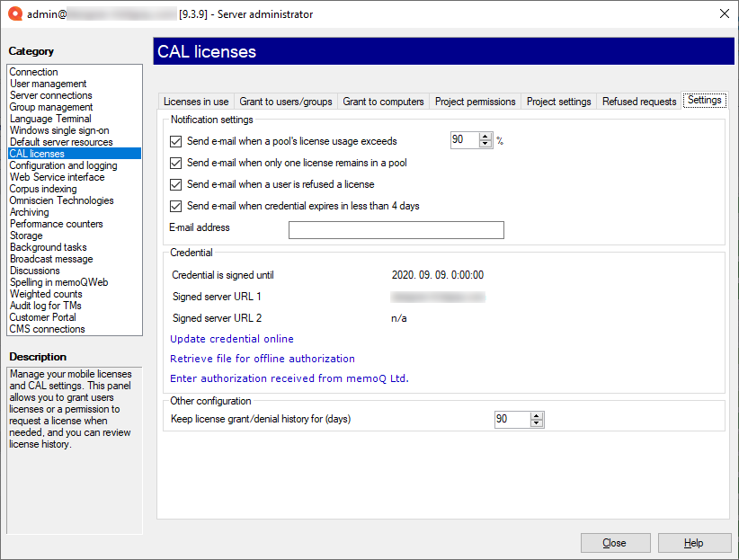Switch to the Project settings tab
739x560 pixels.
tap(558, 101)
